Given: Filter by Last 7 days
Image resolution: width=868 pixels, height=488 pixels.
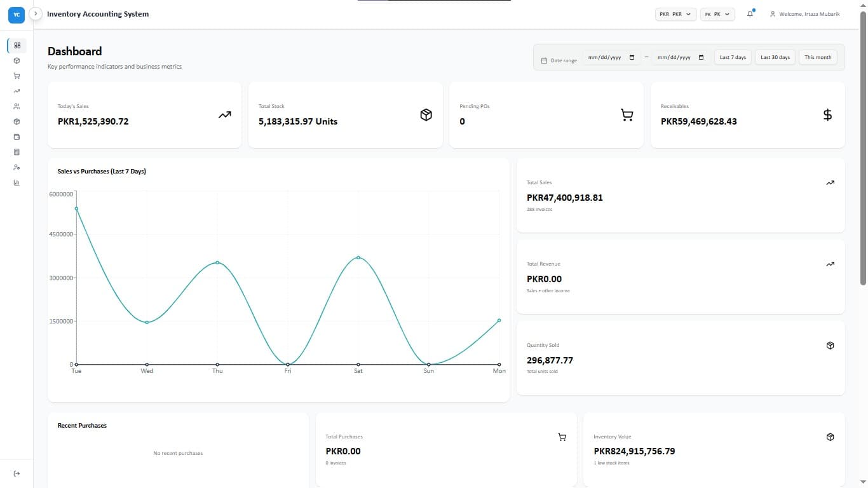Looking at the screenshot, I should pos(733,57).
